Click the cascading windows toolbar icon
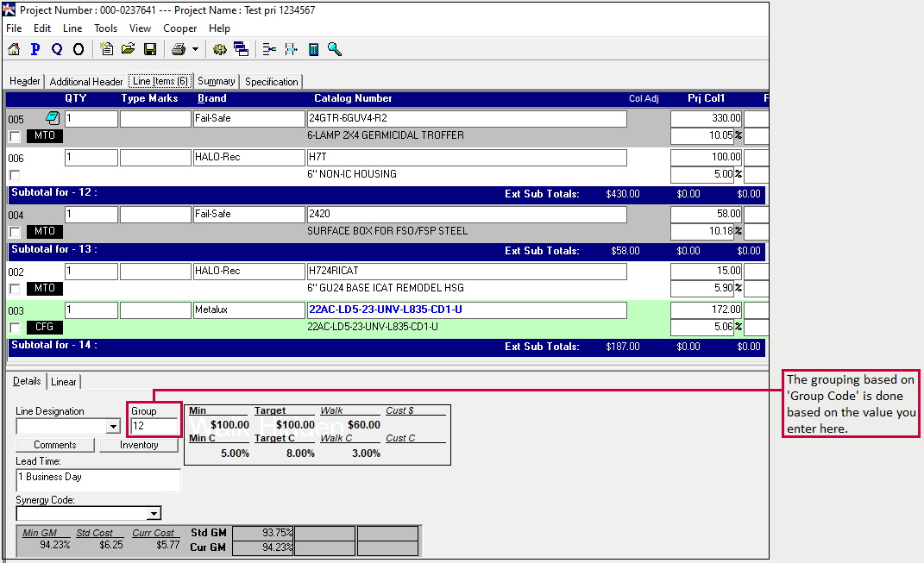This screenshot has width=924, height=563. (241, 49)
